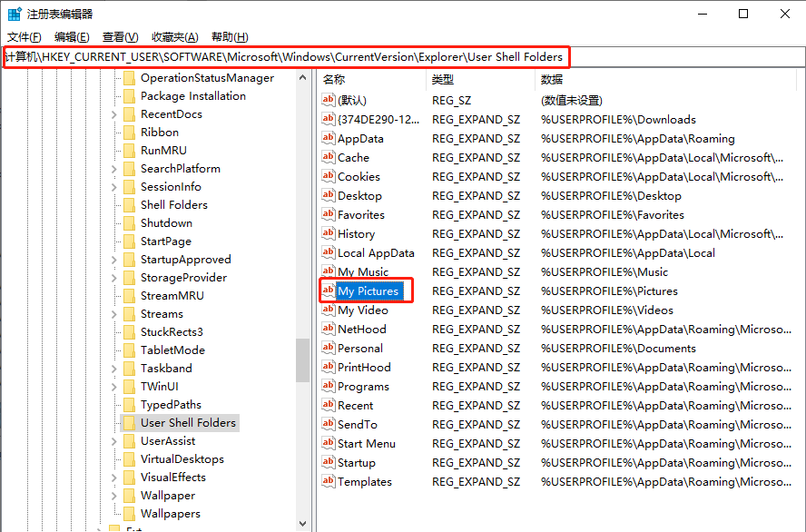Select the StreamMRU key
Image resolution: width=806 pixels, height=532 pixels.
(x=172, y=296)
